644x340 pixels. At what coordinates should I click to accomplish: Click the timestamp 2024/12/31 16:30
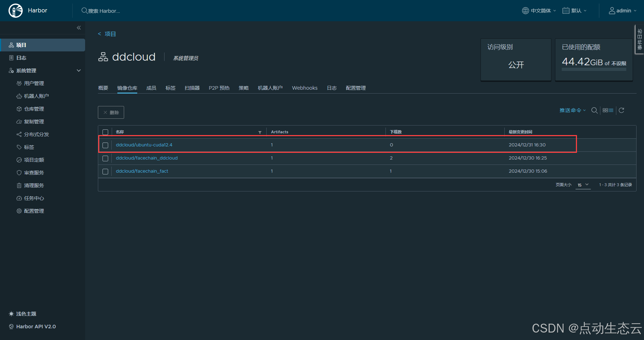527,145
